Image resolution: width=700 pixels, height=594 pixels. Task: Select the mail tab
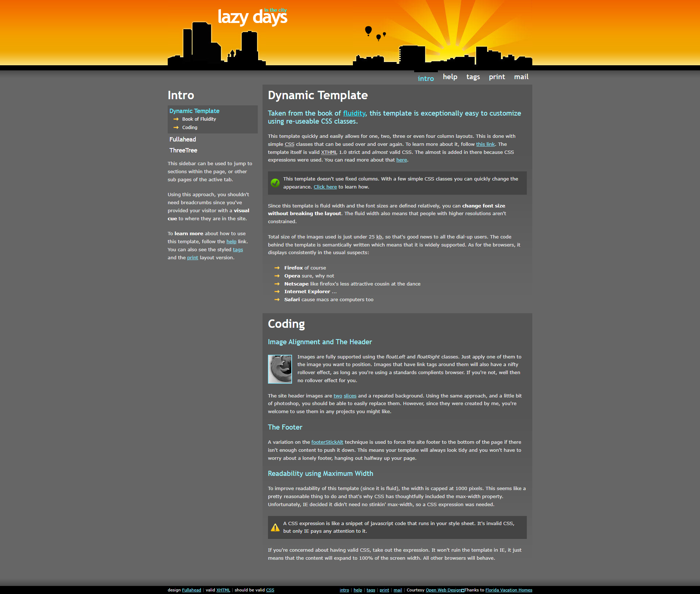click(x=521, y=77)
